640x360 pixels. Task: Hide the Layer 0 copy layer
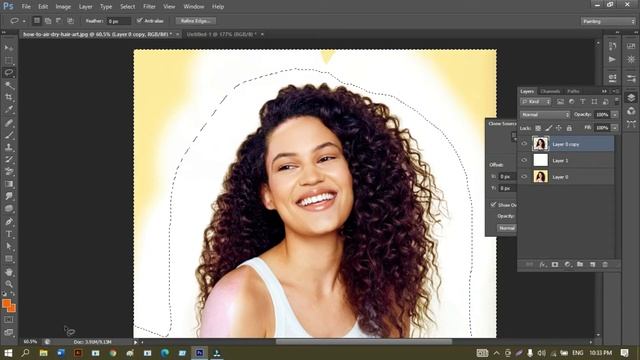click(524, 144)
